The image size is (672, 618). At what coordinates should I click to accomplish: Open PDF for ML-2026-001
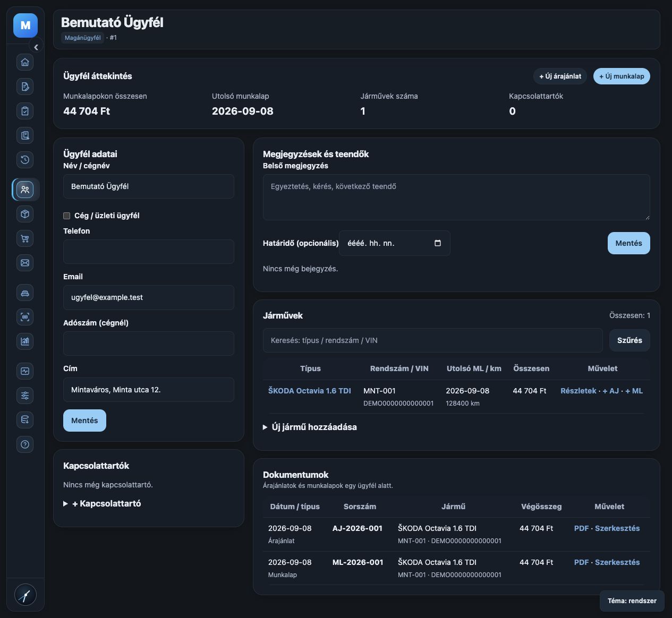582,562
